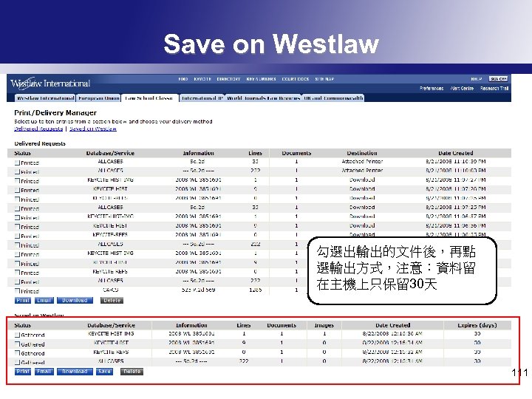Click Email under Delivered Requests
The width and height of the screenshot is (532, 399).
tap(44, 300)
